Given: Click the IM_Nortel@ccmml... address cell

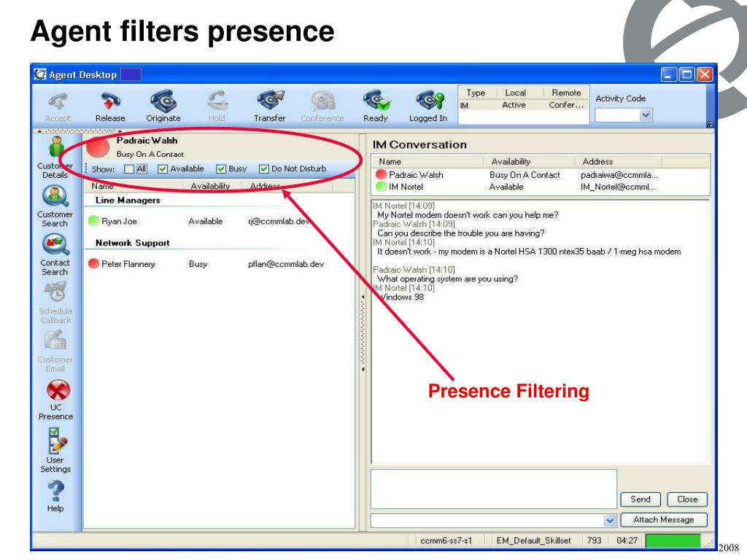Looking at the screenshot, I should [x=618, y=187].
